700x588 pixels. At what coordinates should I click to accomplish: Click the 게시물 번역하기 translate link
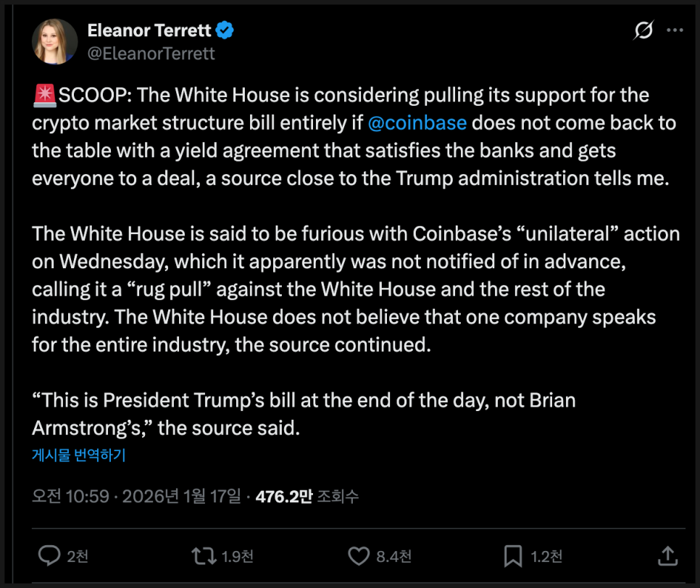coord(79,455)
